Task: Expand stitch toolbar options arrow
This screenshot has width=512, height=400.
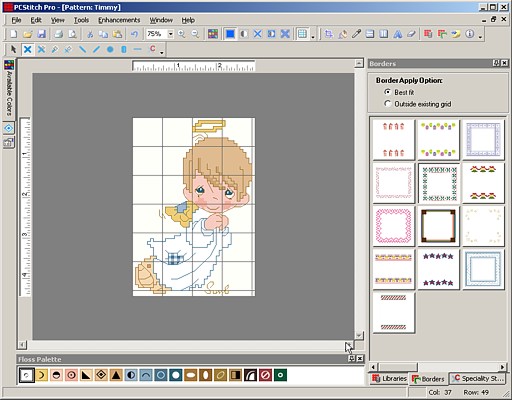Action: [x=162, y=52]
